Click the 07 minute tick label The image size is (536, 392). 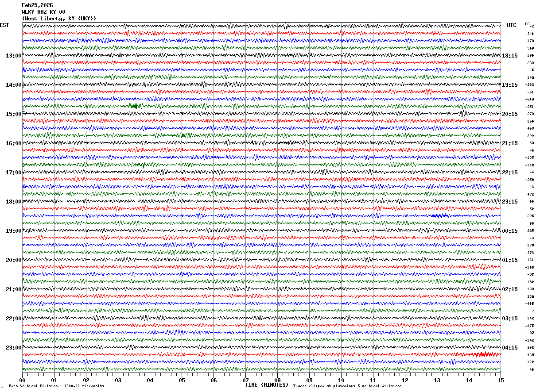point(245,380)
